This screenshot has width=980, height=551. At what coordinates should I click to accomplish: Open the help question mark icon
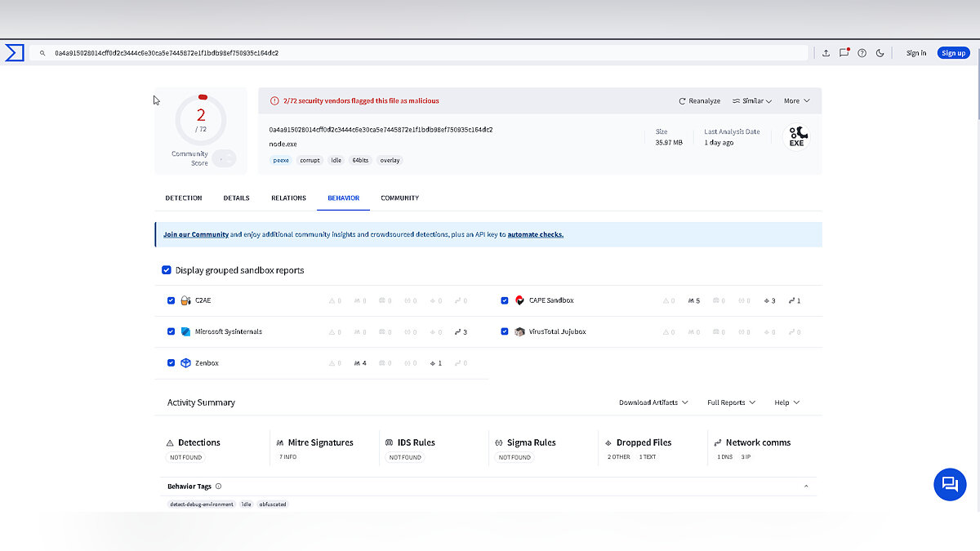coord(862,53)
